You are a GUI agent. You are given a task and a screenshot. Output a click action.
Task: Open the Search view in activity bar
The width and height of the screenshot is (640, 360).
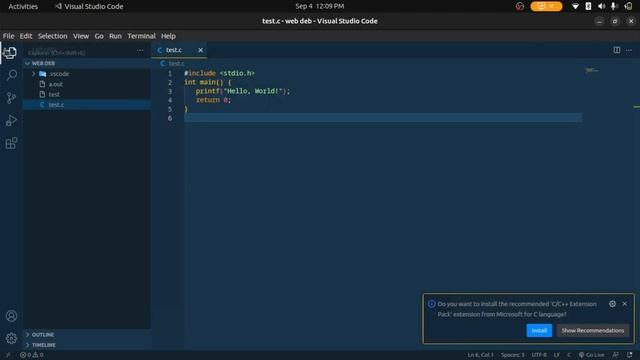point(11,75)
